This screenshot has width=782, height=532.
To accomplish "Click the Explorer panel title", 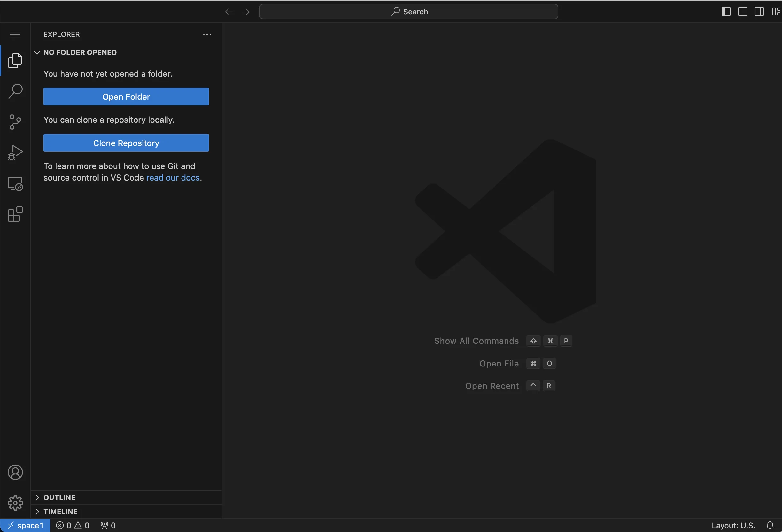I will tap(62, 34).
